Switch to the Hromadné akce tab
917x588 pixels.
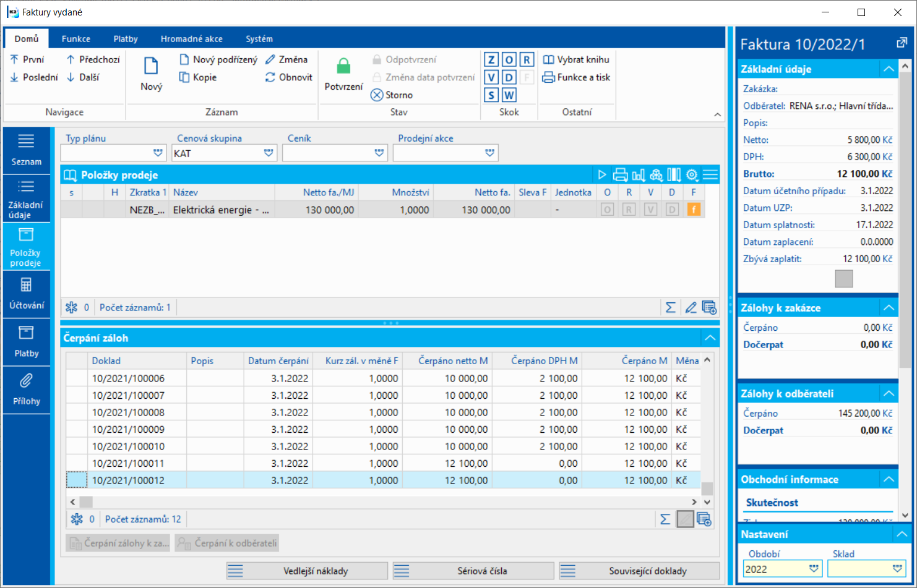click(192, 38)
